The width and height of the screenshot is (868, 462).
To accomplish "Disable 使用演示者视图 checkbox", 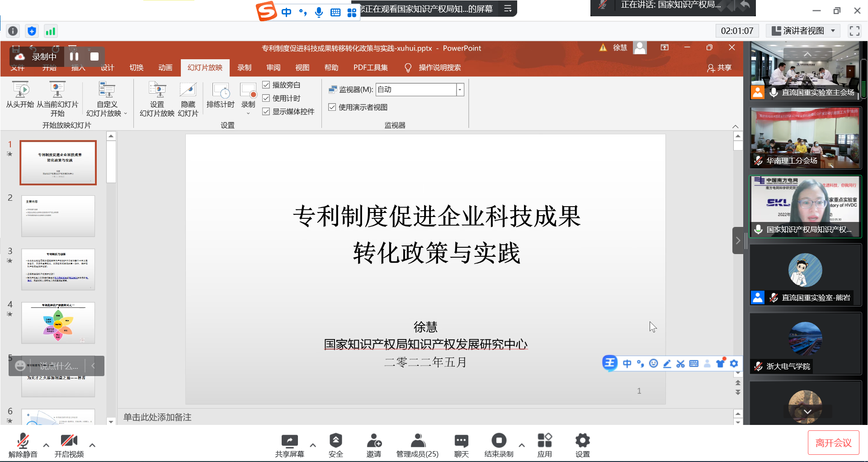I will 332,107.
